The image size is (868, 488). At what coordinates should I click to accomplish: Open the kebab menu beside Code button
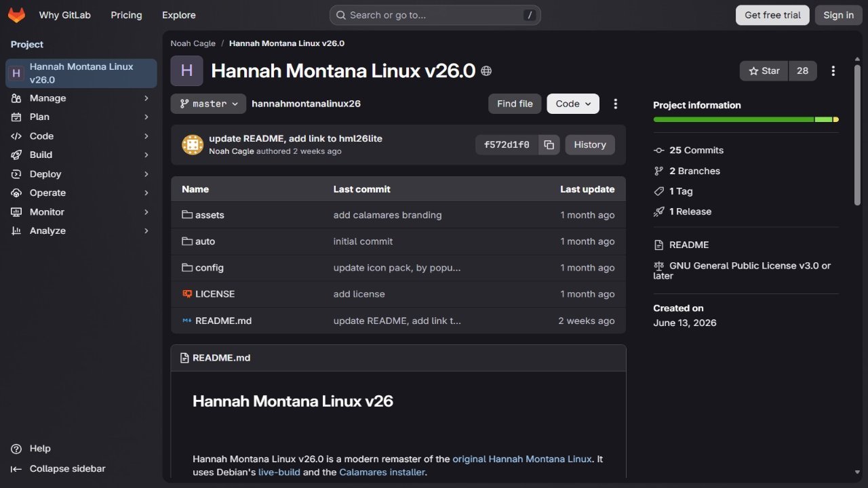(x=616, y=104)
